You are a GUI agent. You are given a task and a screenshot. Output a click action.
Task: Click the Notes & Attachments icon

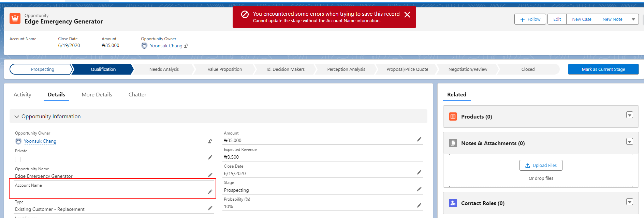click(453, 143)
